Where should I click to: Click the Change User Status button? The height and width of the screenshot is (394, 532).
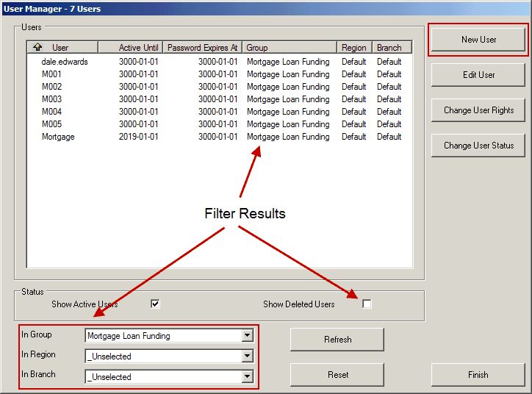(478, 146)
